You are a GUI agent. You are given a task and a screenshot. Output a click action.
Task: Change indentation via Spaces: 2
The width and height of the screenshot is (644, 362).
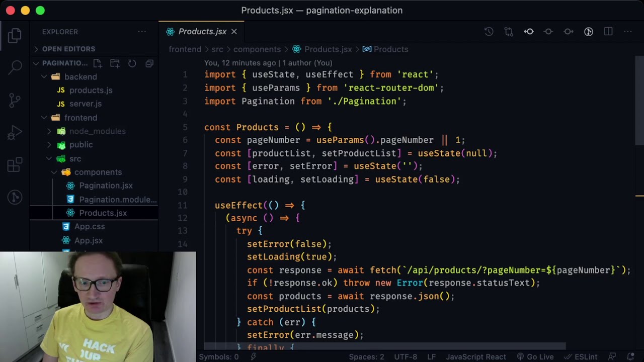coord(366,357)
